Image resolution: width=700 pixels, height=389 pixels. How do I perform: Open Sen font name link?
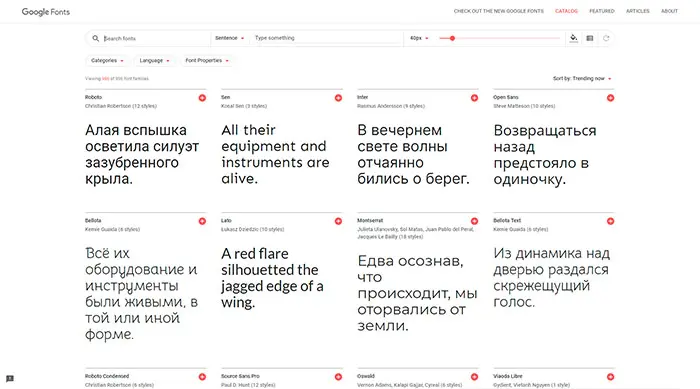[x=225, y=97]
